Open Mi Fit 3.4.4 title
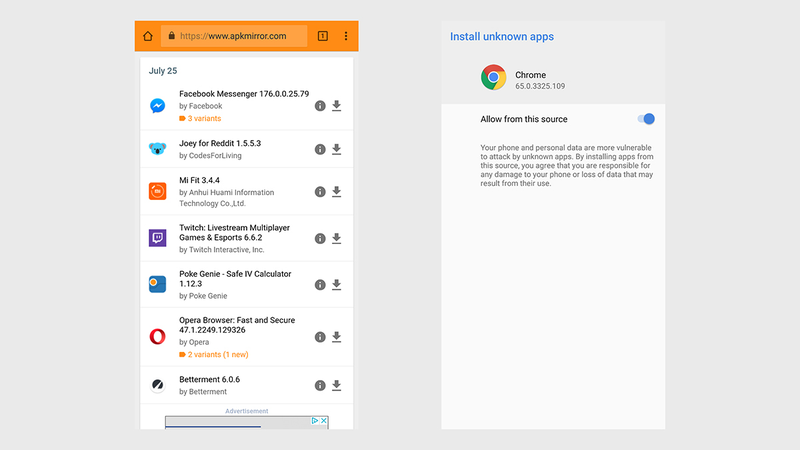The image size is (800, 450). [x=199, y=180]
